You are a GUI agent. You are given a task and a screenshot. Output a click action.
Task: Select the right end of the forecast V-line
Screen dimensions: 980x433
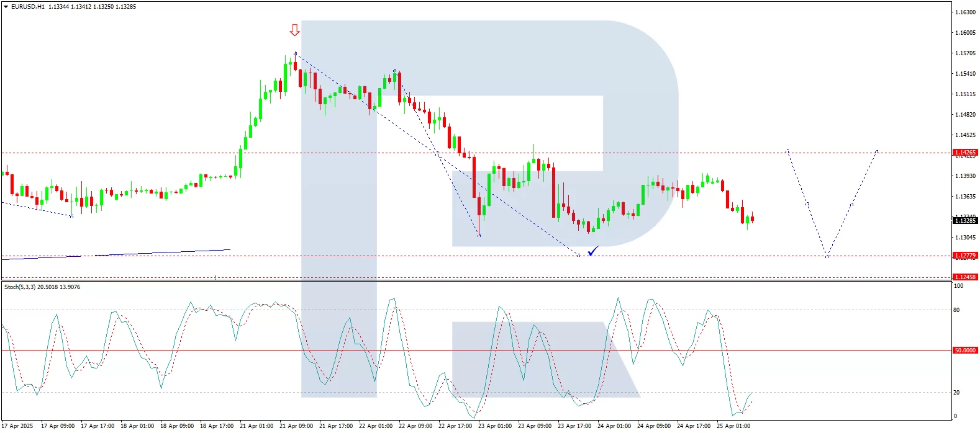pyautogui.click(x=877, y=151)
